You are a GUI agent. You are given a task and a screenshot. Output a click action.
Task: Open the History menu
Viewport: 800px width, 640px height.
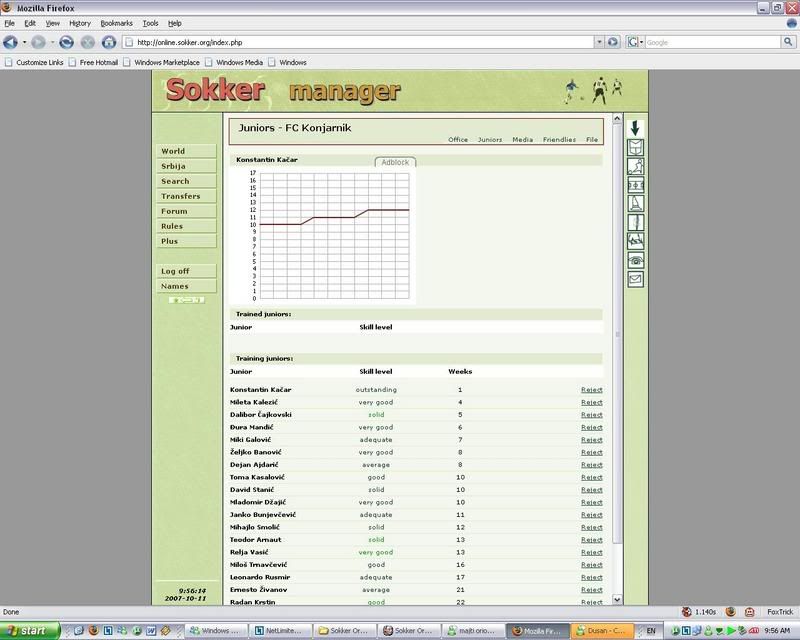[80, 23]
